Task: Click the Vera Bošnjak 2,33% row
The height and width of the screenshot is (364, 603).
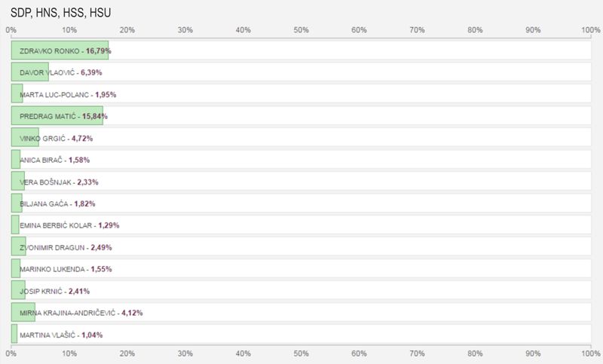Action: (x=301, y=181)
